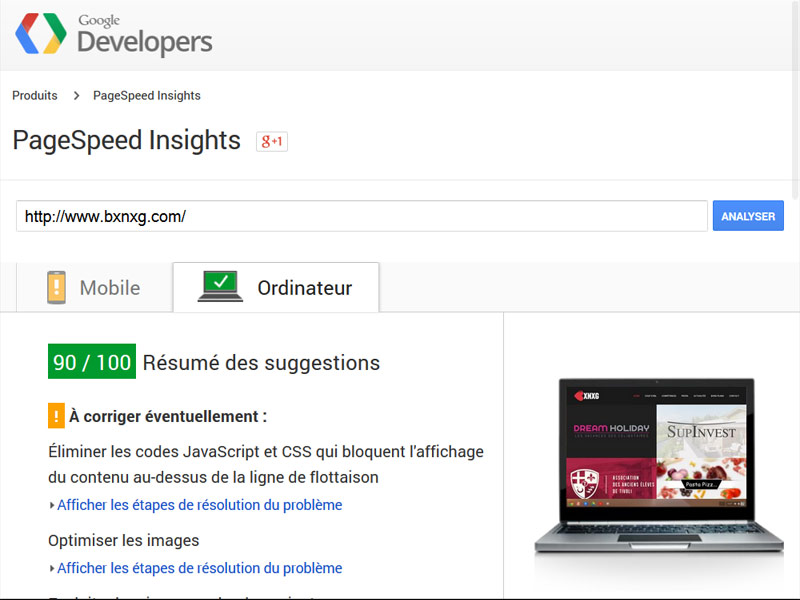Click the laptop checkmark icon
800x600 pixels.
[x=220, y=286]
